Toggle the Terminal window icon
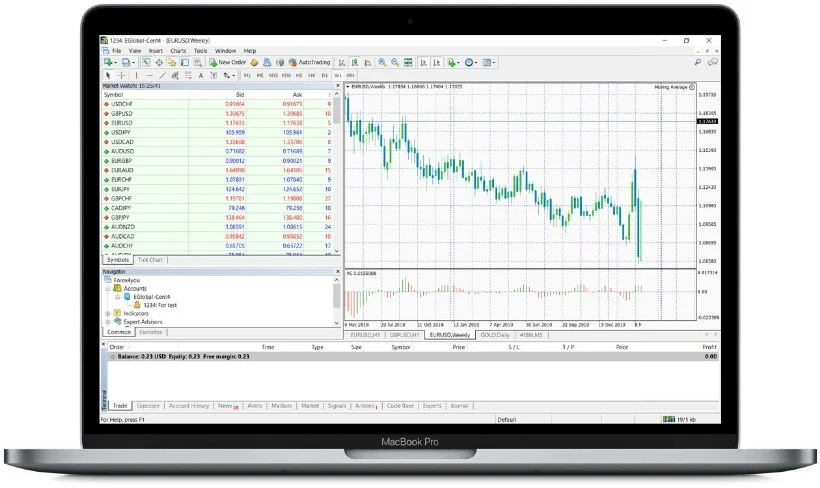Screen dimensions: 820x488 click(185, 62)
